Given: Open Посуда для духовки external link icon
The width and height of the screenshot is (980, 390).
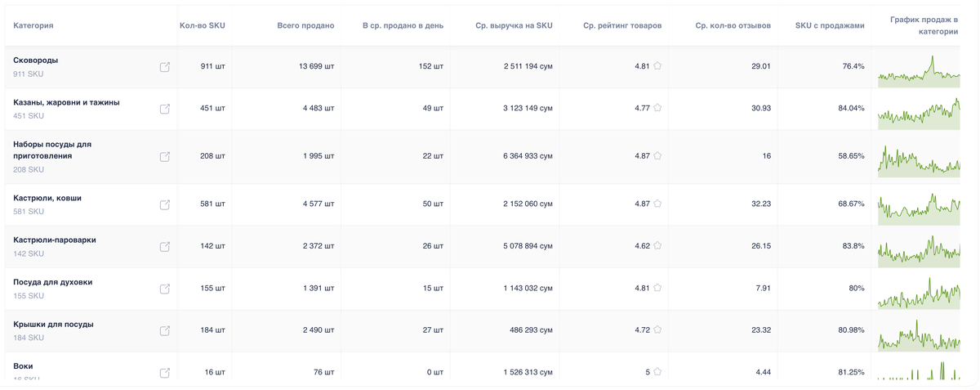Looking at the screenshot, I should point(165,289).
